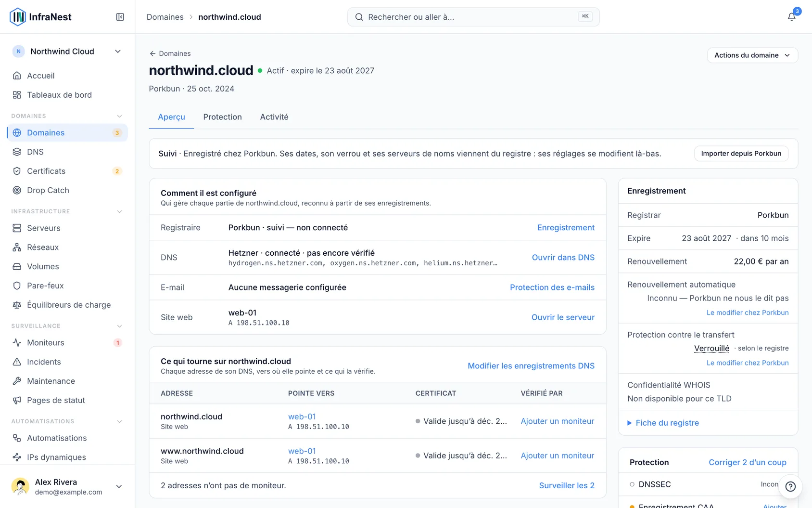Image resolution: width=812 pixels, height=508 pixels.
Task: Click Modifier les enregistrements DNS link
Action: pos(531,366)
